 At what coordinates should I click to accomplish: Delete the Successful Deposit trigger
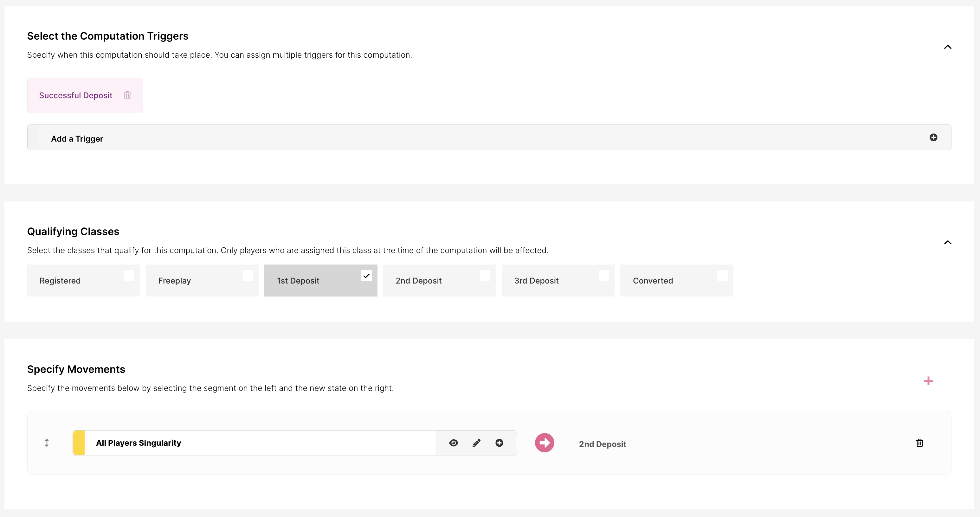pos(127,95)
